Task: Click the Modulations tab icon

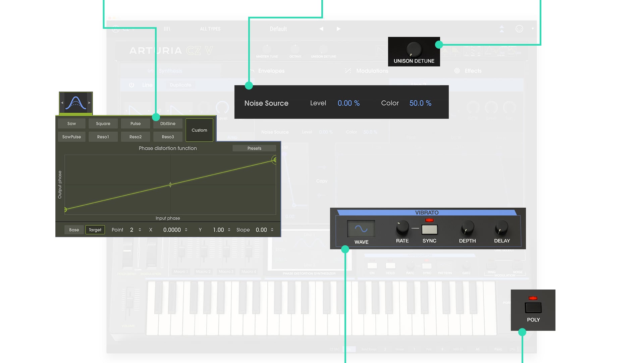Action: click(x=348, y=71)
